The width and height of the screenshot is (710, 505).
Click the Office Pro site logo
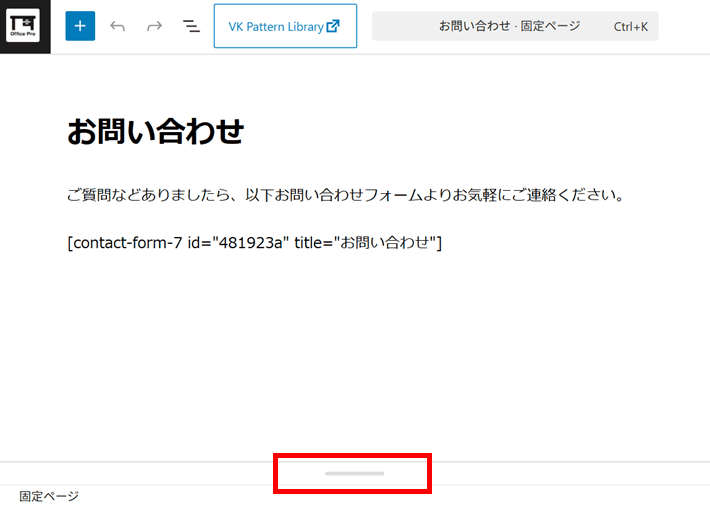point(24,26)
